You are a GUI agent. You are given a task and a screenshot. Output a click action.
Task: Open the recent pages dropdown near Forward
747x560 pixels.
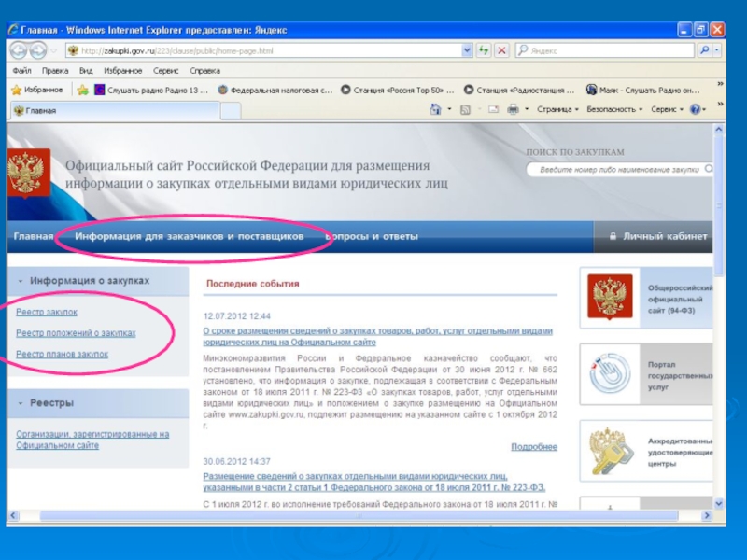tap(54, 50)
